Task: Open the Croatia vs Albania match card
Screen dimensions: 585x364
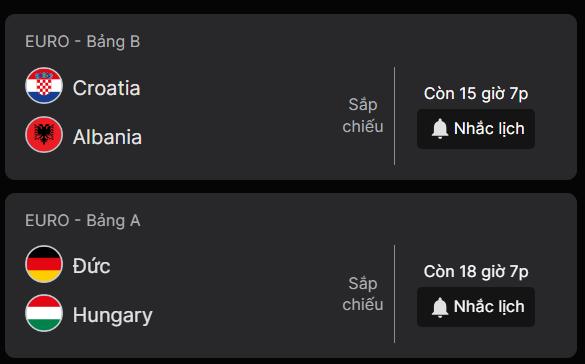Action: point(291,97)
